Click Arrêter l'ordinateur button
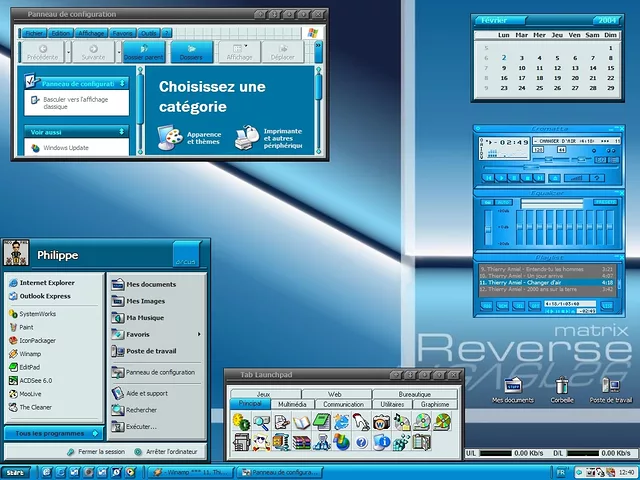Screen dimensions: 640x480 pyautogui.click(x=168, y=452)
